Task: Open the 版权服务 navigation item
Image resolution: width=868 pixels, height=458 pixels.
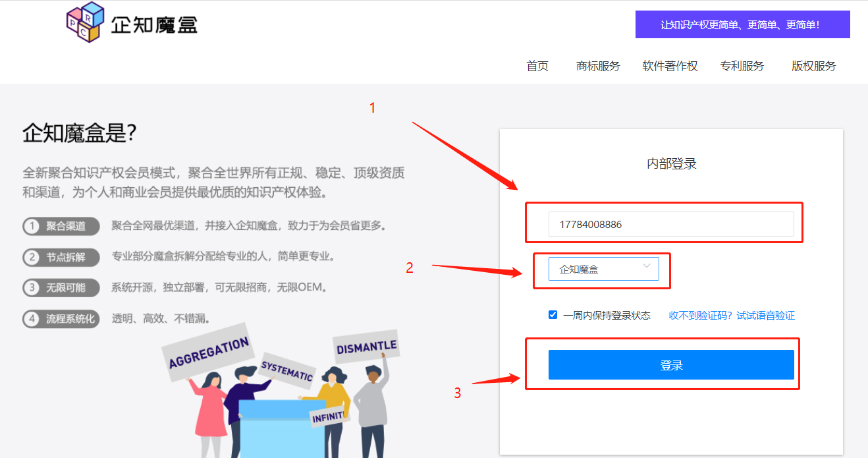Action: click(x=814, y=66)
